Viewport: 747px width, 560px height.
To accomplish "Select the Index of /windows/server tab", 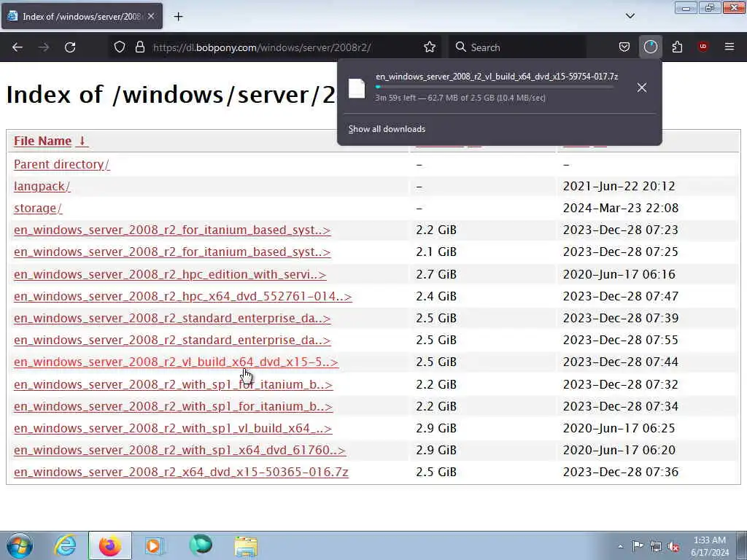I will (82, 16).
